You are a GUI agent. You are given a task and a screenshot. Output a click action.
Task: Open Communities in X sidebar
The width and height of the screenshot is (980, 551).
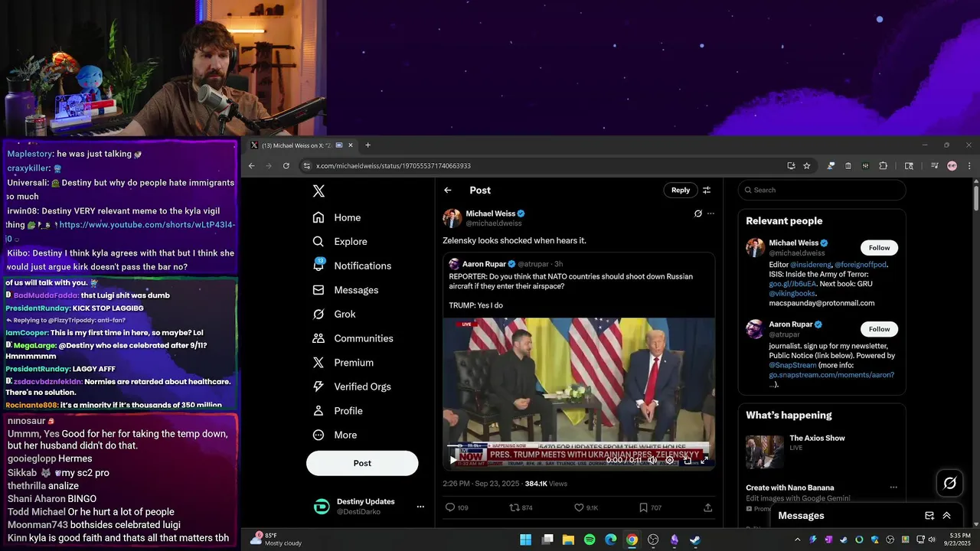(x=353, y=338)
